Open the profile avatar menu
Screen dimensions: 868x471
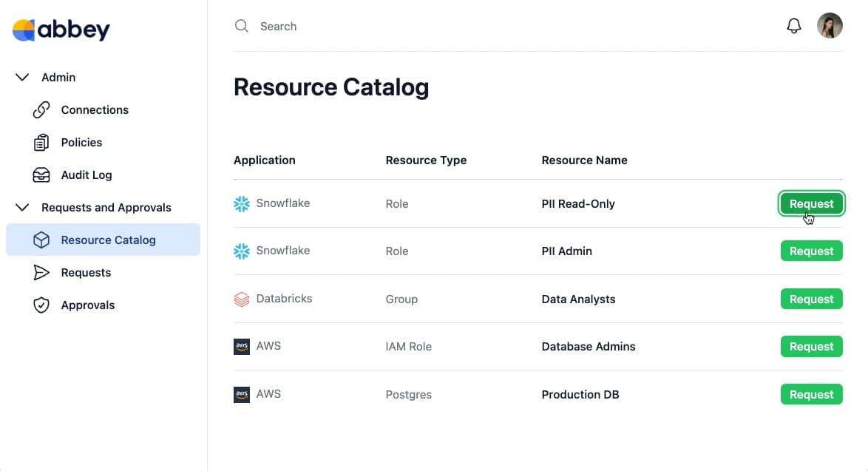[830, 25]
